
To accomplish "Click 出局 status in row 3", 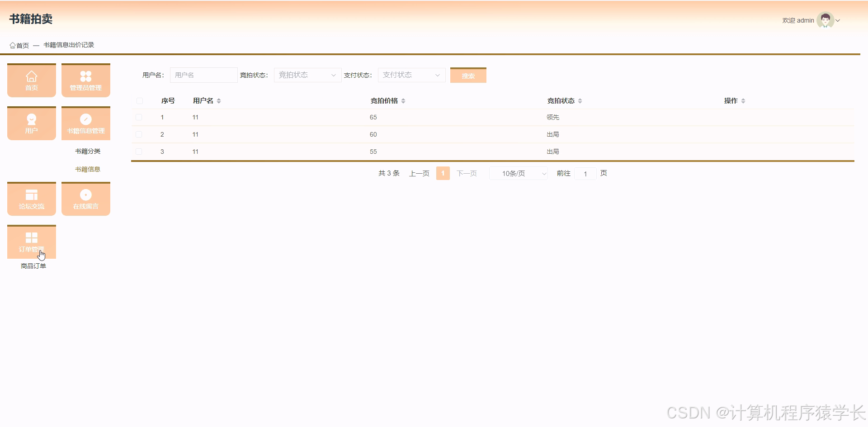I will click(x=553, y=152).
